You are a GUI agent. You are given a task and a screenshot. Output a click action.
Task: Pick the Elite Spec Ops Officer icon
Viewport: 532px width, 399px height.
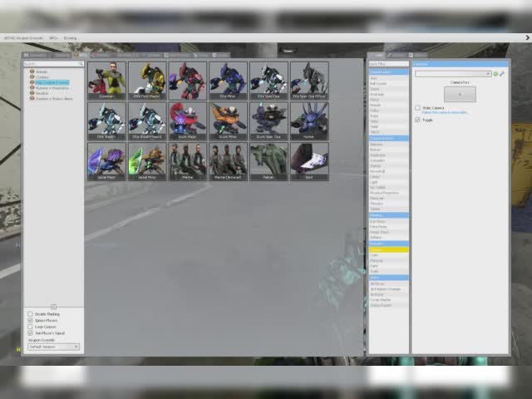click(309, 81)
